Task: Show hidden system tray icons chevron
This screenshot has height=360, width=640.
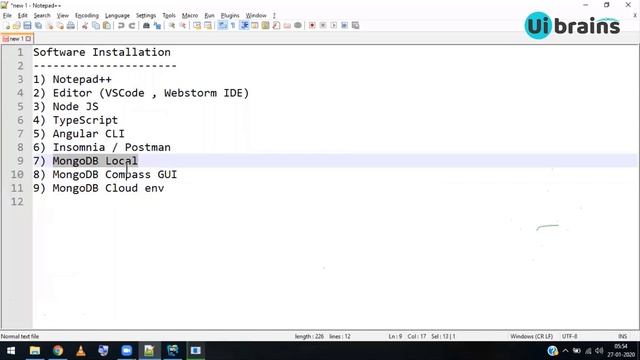Action: pos(565,351)
